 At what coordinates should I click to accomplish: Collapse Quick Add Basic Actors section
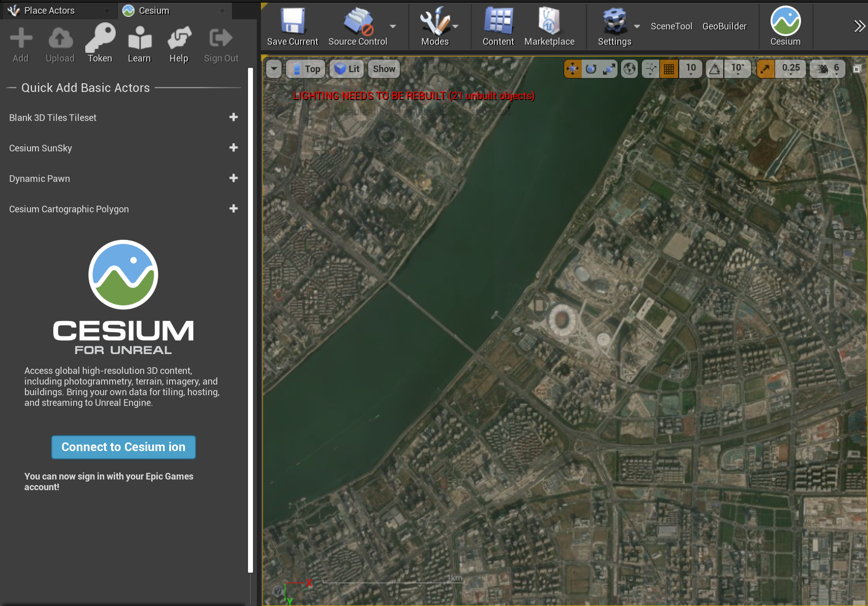pyautogui.click(x=85, y=88)
